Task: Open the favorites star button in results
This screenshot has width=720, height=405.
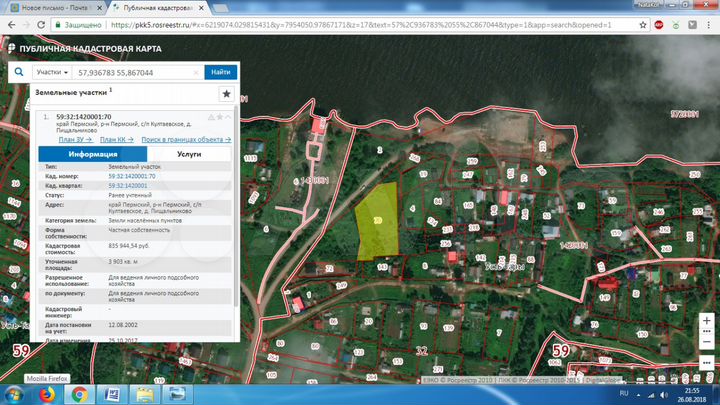Action: 226,93
